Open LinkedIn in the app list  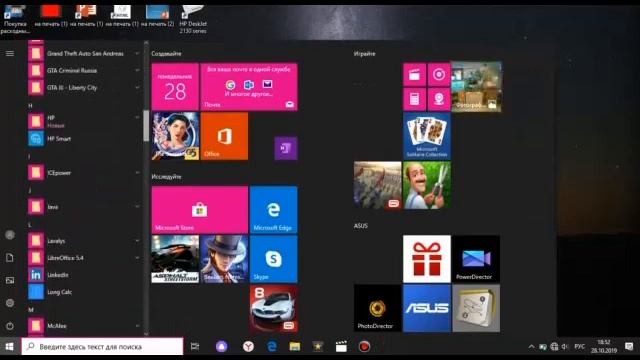point(84,275)
